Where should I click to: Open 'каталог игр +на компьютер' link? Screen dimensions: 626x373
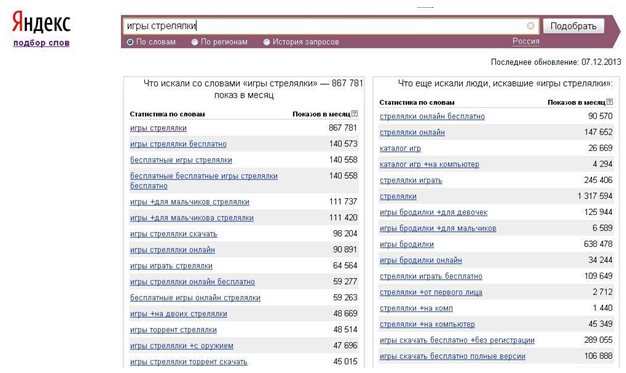[x=429, y=164]
